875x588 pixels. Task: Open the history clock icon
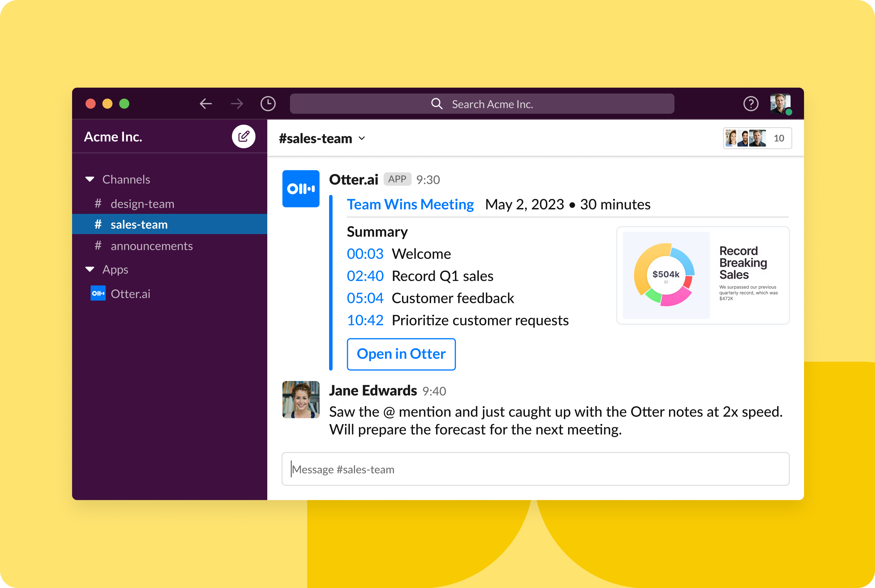(x=268, y=103)
